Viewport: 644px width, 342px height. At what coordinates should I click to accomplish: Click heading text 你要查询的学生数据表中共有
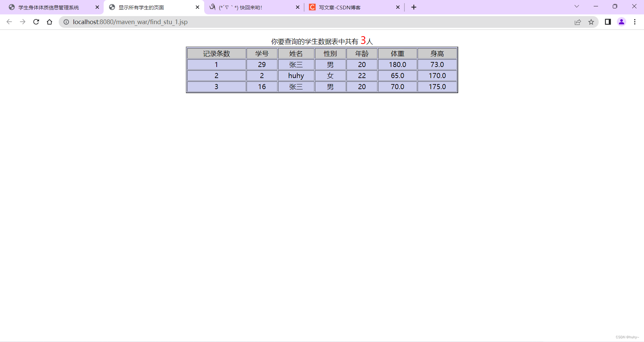click(315, 42)
